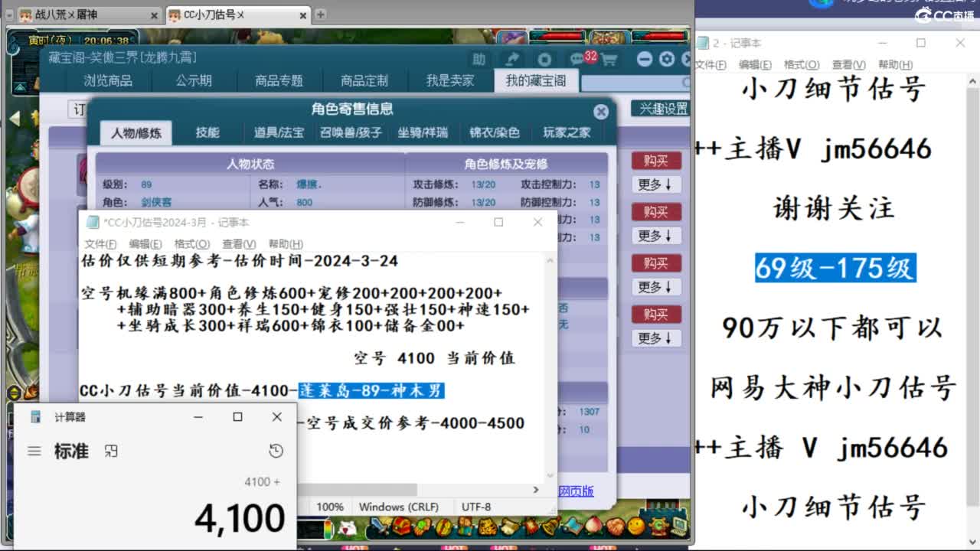Open 藏宝阁 settings gear icon
This screenshot has width=980, height=551.
(x=667, y=59)
